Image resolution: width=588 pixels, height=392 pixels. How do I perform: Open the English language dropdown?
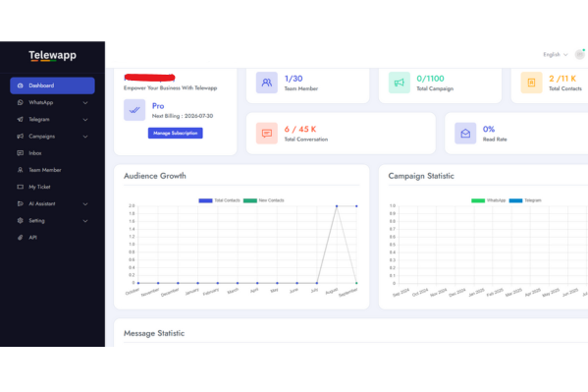(x=556, y=54)
